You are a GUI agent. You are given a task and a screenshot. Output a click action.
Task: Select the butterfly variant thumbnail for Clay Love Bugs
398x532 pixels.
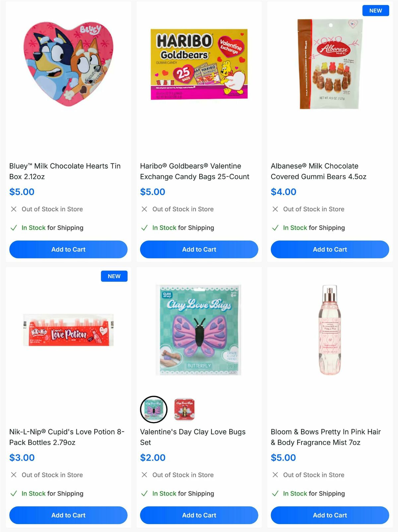click(x=154, y=410)
